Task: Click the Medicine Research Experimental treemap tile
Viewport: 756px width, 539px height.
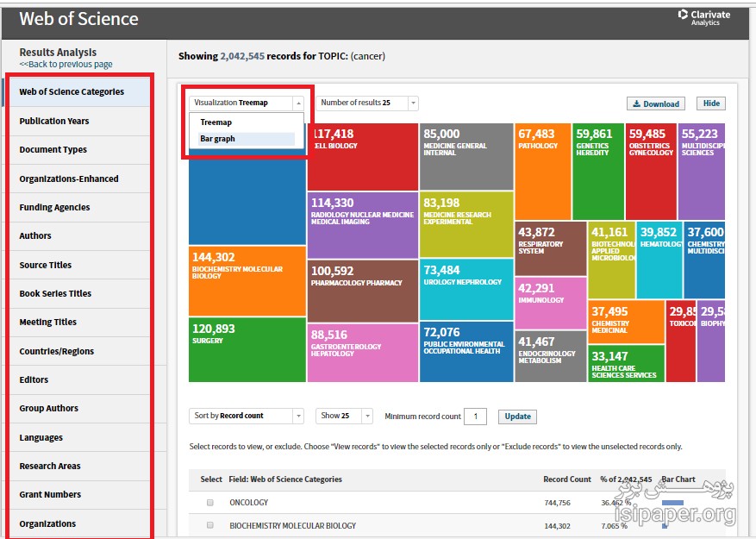Action: tap(466, 224)
